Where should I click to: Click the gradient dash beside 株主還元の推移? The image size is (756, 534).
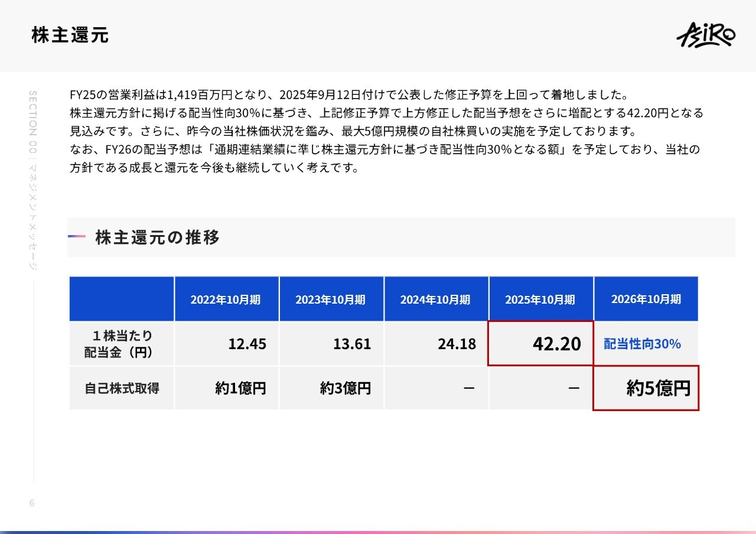tap(77, 237)
